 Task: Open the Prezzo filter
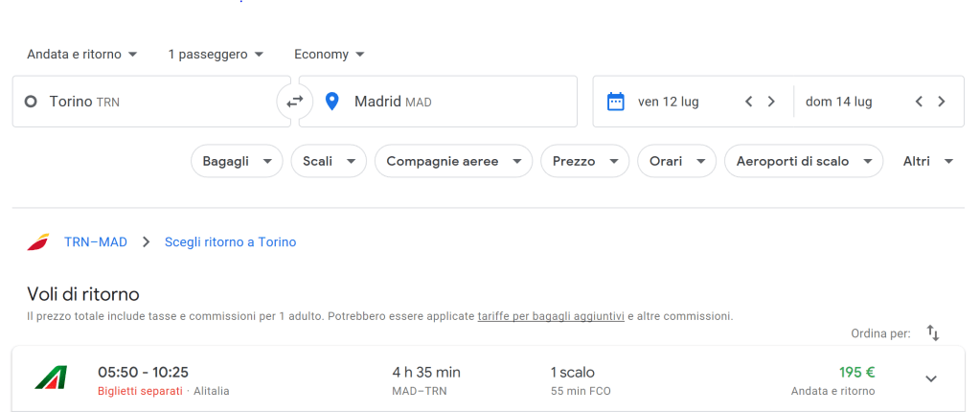(x=584, y=161)
